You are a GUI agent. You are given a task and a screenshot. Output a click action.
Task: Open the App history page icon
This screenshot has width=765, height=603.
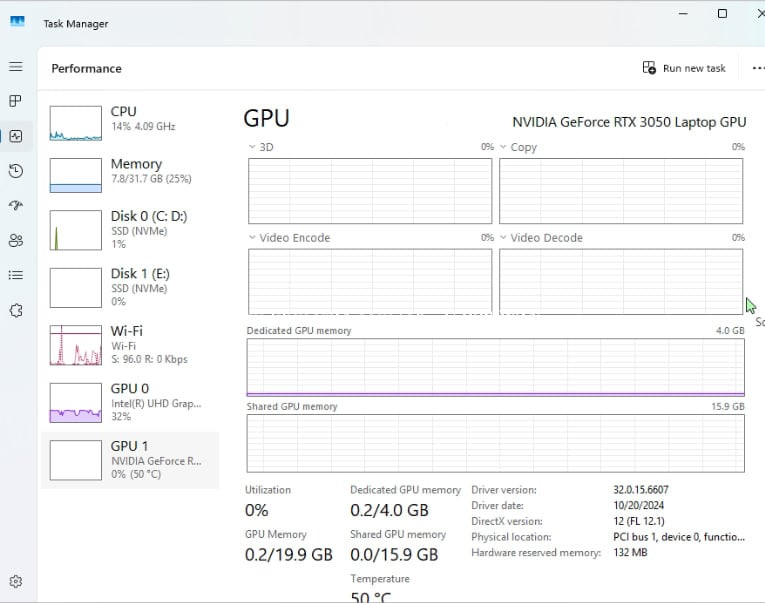[16, 171]
